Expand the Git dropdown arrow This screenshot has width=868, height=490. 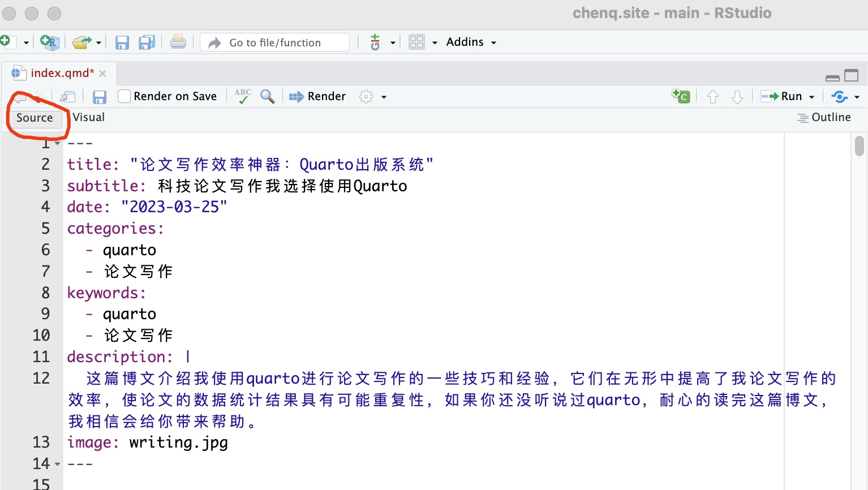pyautogui.click(x=392, y=42)
